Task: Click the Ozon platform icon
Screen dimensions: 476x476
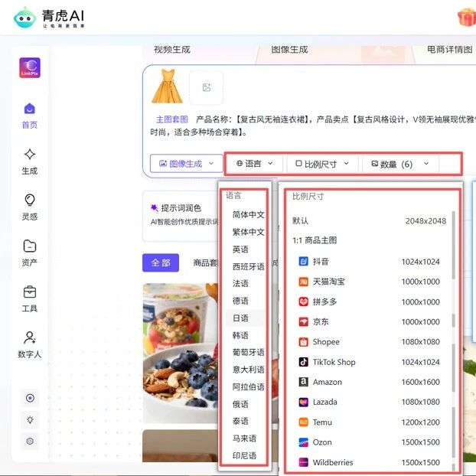Action: tap(303, 442)
